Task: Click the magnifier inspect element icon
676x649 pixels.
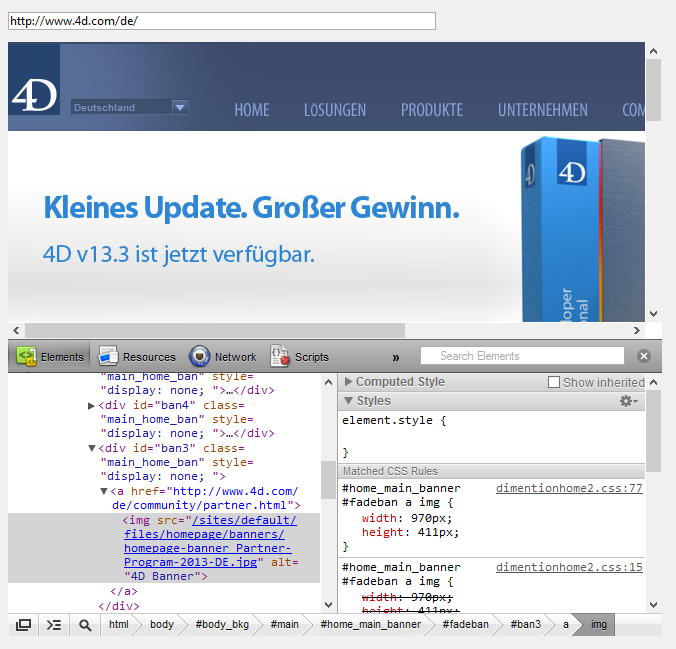Action: tap(85, 625)
